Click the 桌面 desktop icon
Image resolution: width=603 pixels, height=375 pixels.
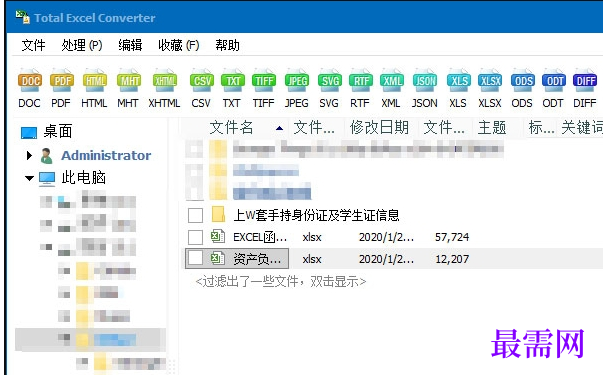click(x=29, y=132)
